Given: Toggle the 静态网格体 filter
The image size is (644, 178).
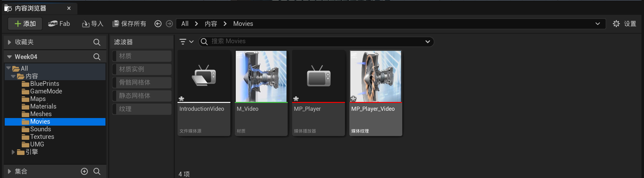Looking at the screenshot, I should click(x=142, y=96).
